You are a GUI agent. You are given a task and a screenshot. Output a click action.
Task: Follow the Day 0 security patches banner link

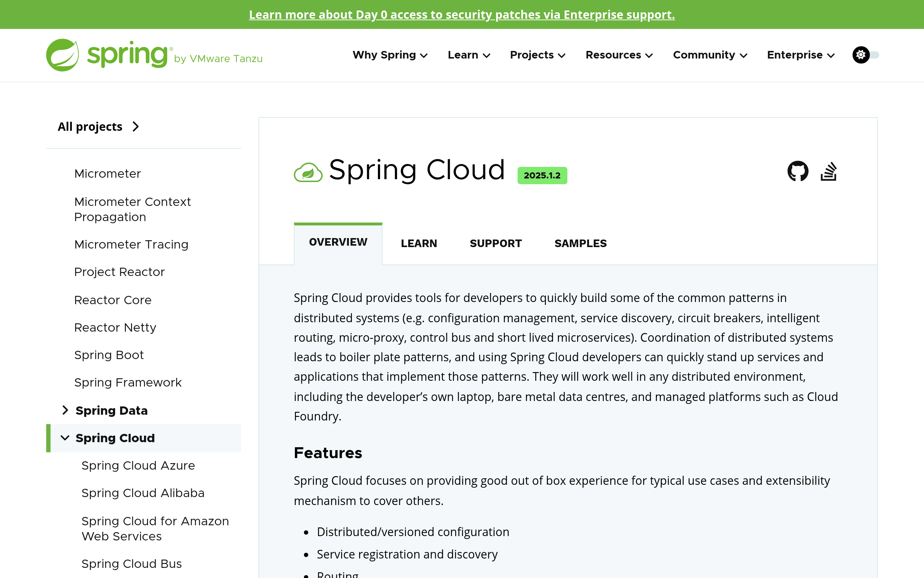pos(462,14)
